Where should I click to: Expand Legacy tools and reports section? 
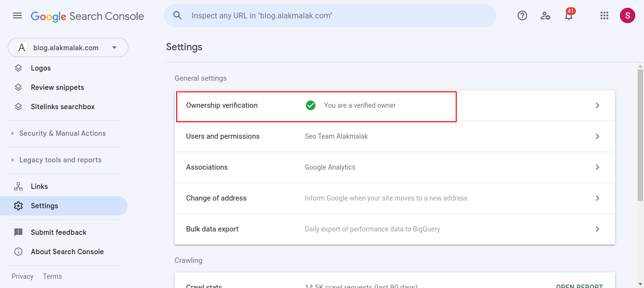pos(60,159)
